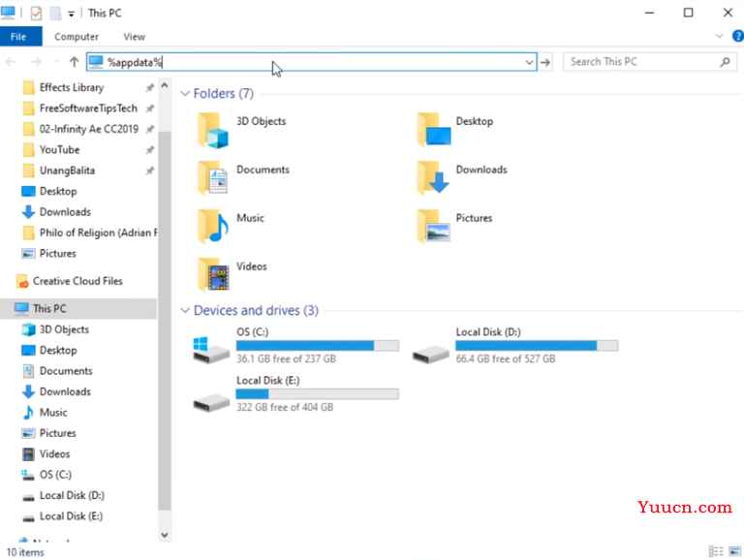
Task: Click inside the Search This PC field
Action: (x=639, y=62)
